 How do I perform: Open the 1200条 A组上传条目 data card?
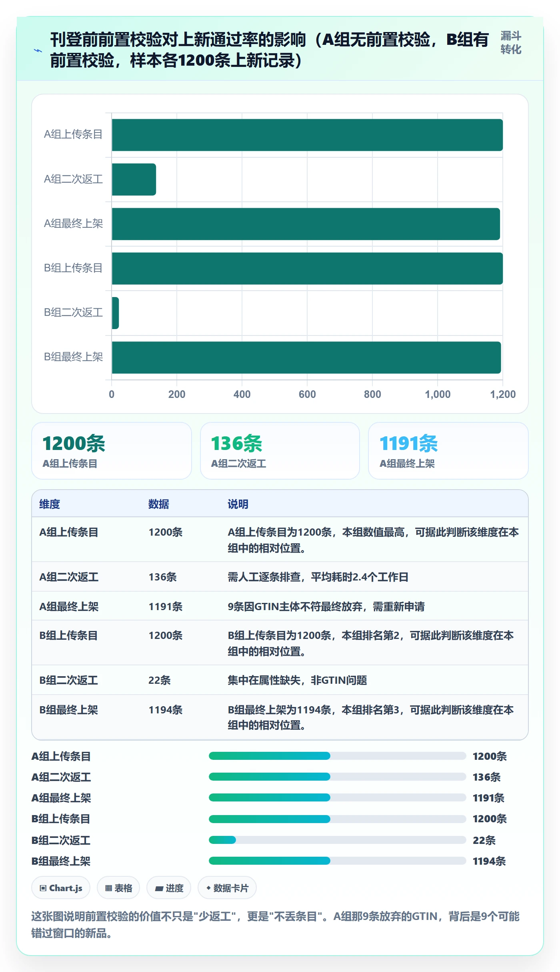coord(112,451)
